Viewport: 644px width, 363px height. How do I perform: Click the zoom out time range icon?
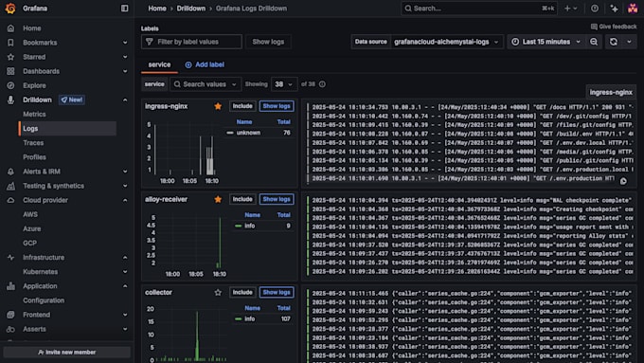594,42
